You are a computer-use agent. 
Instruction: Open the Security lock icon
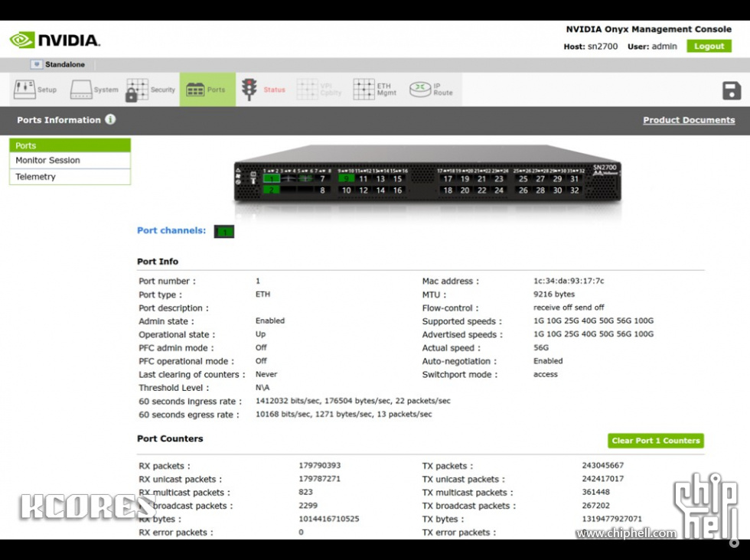coord(137,90)
